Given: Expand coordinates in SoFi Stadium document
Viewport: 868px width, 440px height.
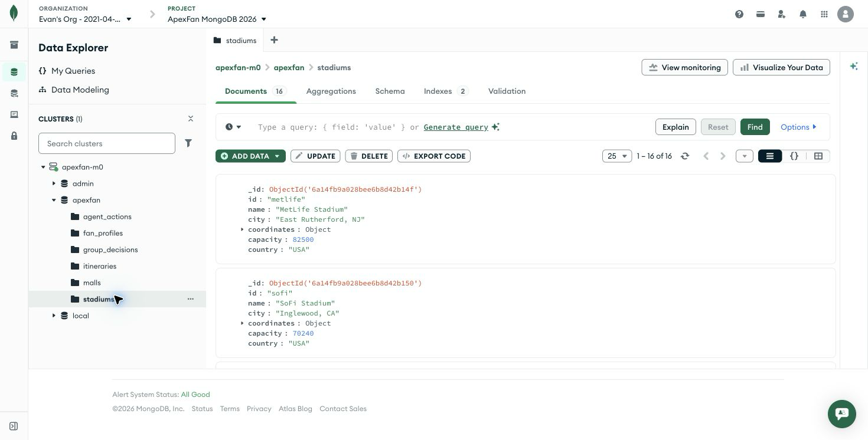Looking at the screenshot, I should click(242, 323).
